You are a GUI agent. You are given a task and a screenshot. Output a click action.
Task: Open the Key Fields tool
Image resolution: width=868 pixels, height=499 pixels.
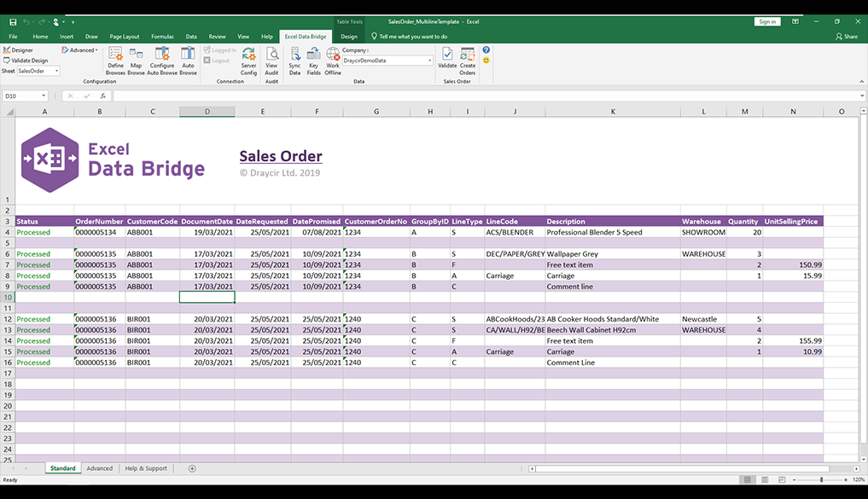click(313, 61)
